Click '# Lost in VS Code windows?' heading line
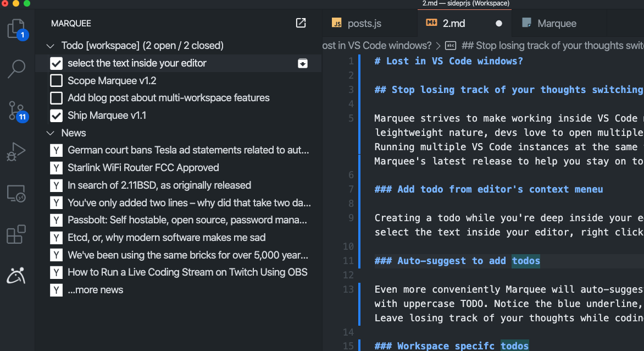644x351 pixels. 448,61
